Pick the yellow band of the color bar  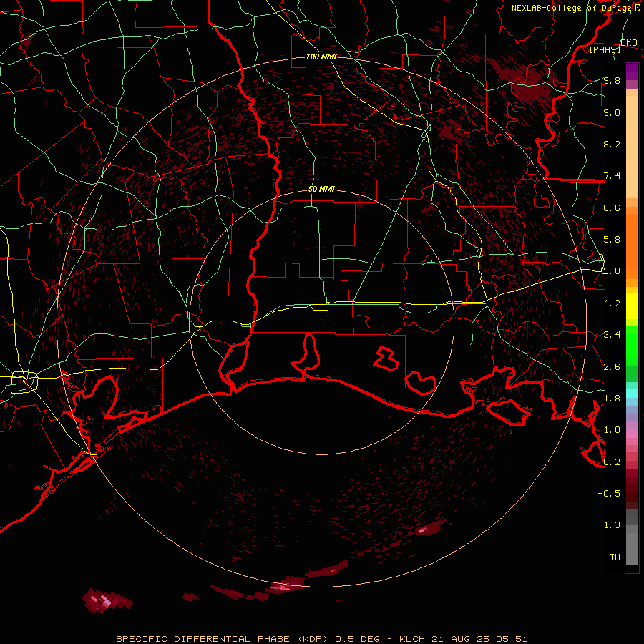632,306
